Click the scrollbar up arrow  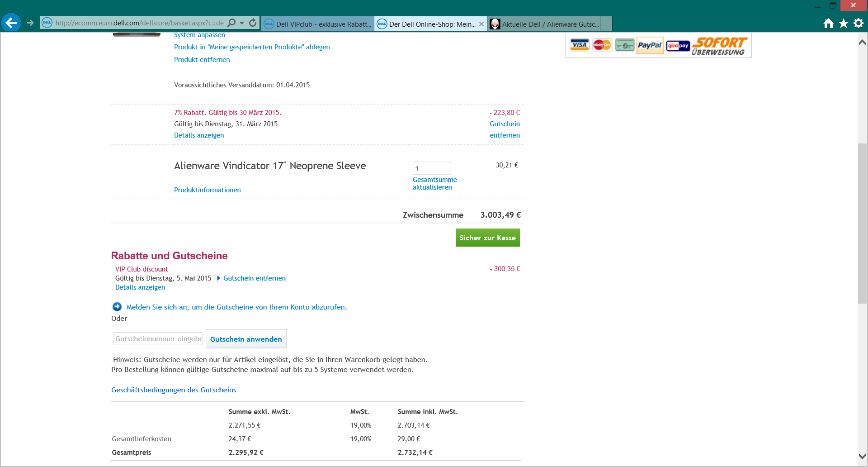(862, 43)
